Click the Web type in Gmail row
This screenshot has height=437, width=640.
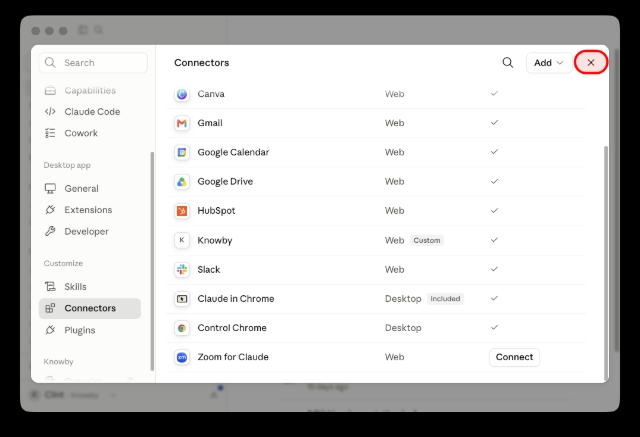pos(394,123)
